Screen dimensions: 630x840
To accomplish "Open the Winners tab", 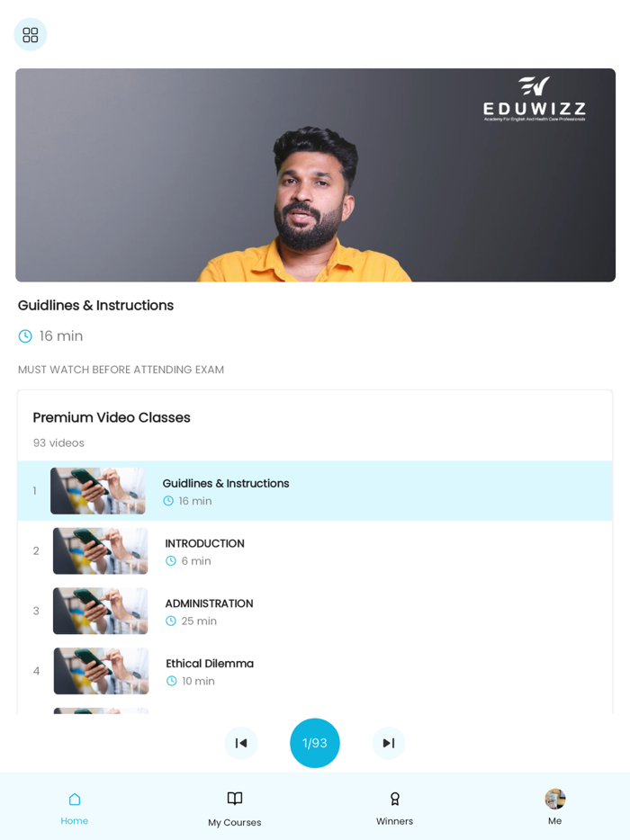I will click(394, 809).
